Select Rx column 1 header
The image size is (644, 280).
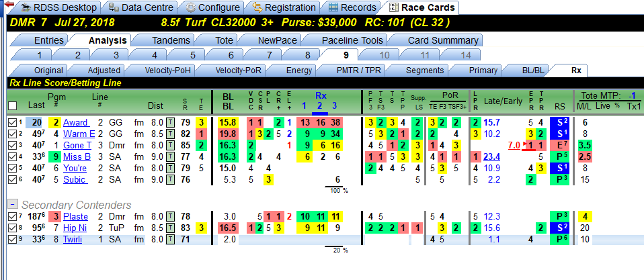(305, 106)
